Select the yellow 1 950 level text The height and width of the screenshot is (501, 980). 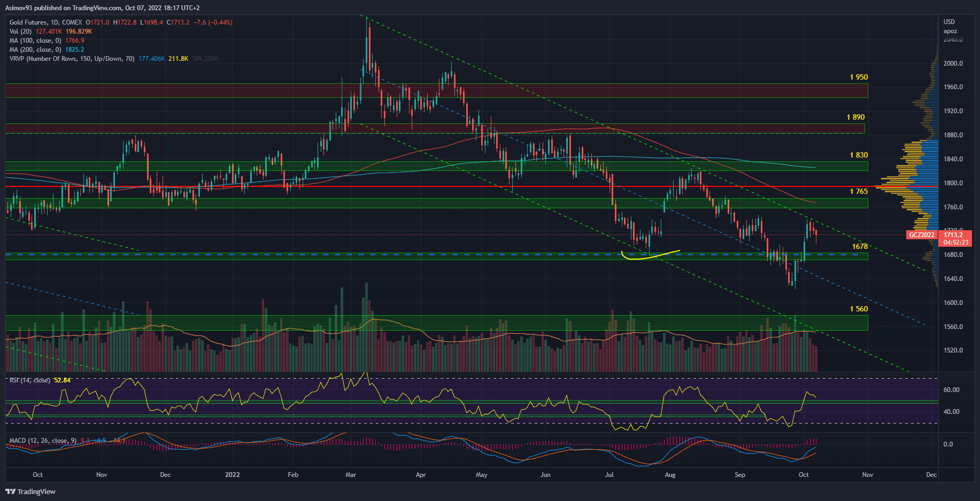tap(859, 77)
